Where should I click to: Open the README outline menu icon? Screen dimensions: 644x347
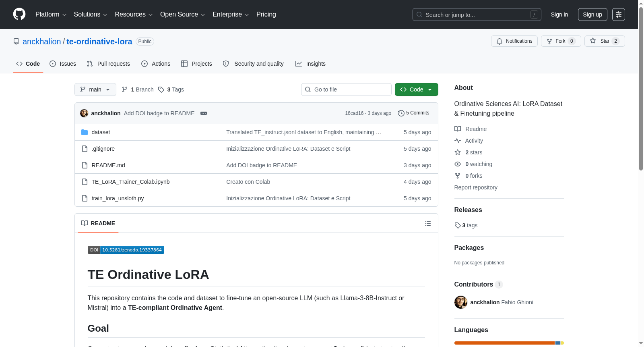(x=428, y=223)
